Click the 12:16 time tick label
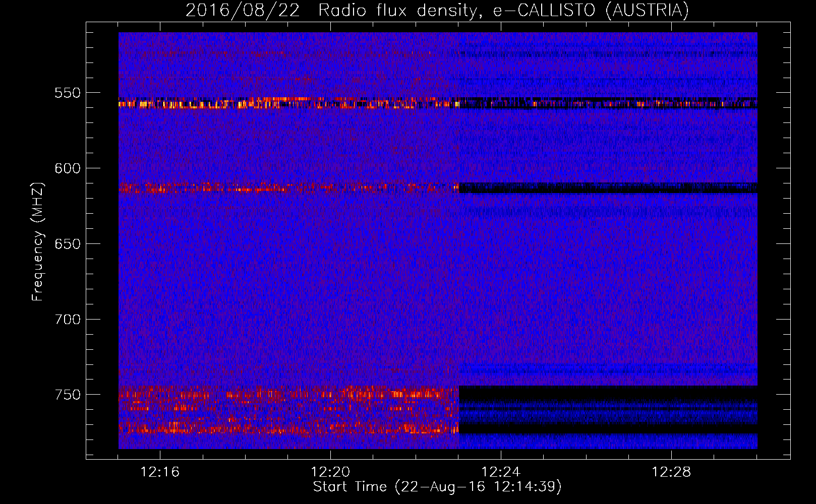Image resolution: width=816 pixels, height=504 pixels. tap(160, 472)
